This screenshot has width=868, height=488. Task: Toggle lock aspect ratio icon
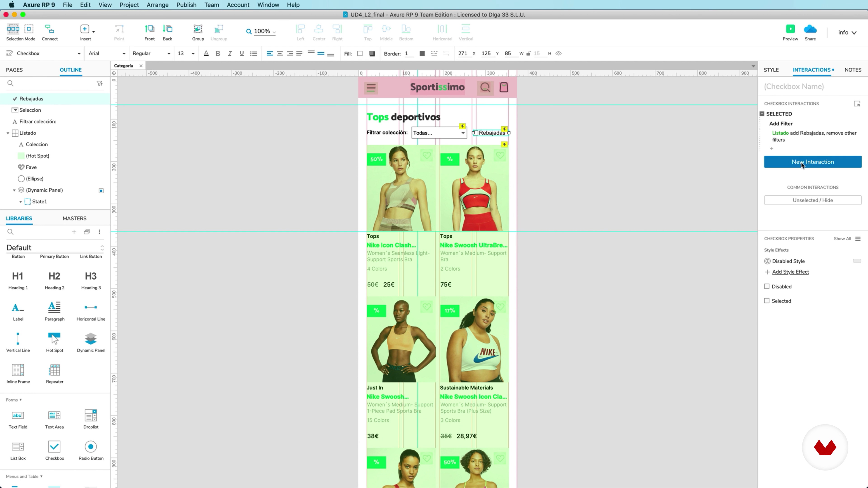click(x=528, y=54)
